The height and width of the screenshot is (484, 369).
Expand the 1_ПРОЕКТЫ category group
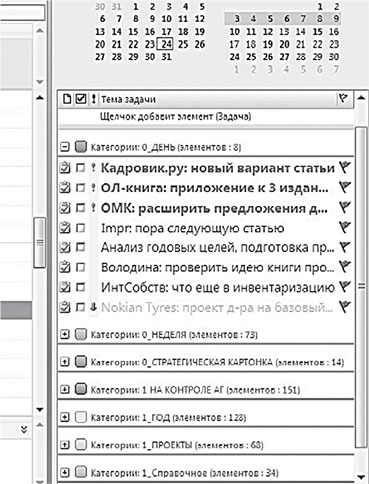click(x=65, y=445)
